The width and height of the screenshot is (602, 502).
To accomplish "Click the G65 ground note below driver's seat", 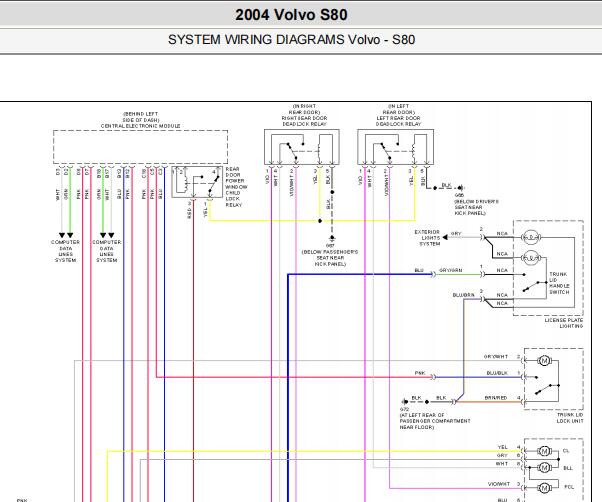I will [476, 204].
